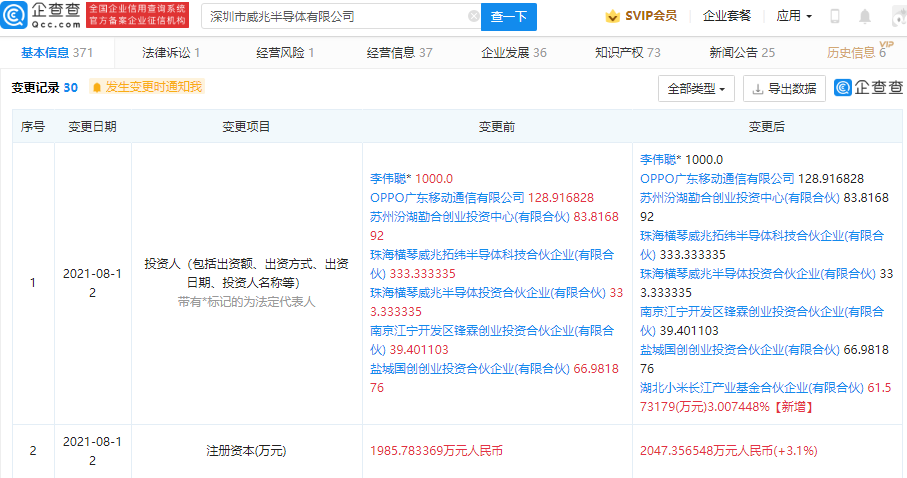This screenshot has height=478, width=907.
Task: Expand the 全部类型 filter dropdown
Action: 696,89
